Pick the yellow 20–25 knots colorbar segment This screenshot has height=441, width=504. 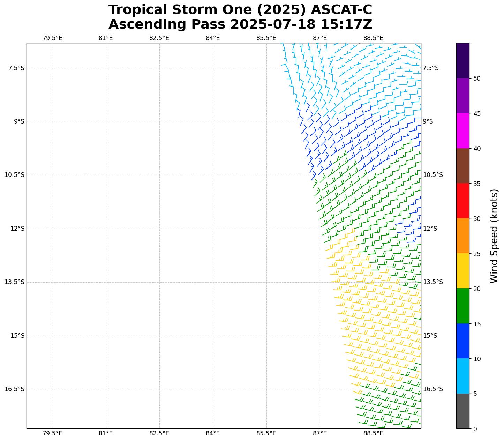(x=463, y=271)
